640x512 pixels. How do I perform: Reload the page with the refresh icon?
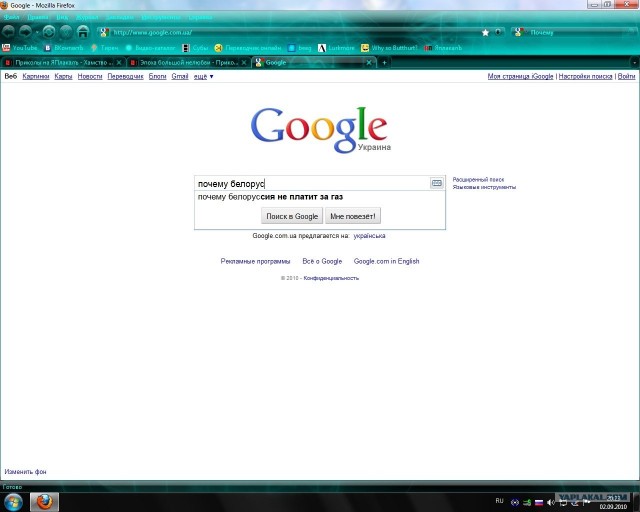[x=49, y=32]
